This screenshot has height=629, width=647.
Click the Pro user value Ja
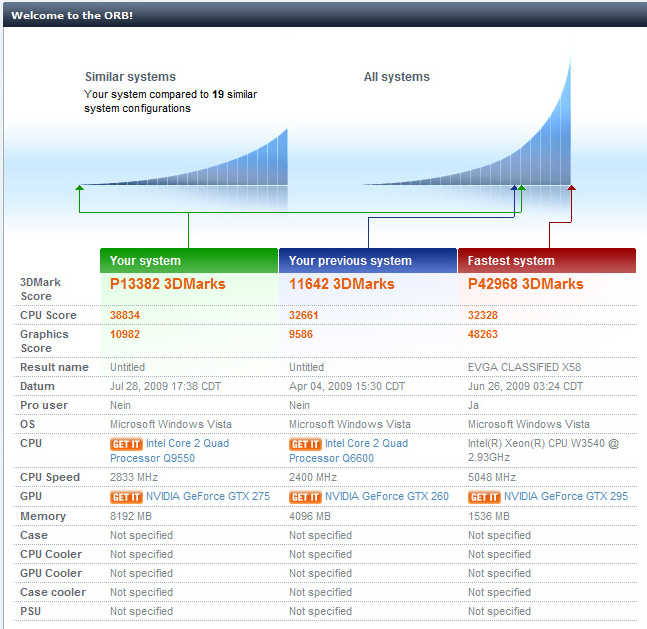coord(473,405)
